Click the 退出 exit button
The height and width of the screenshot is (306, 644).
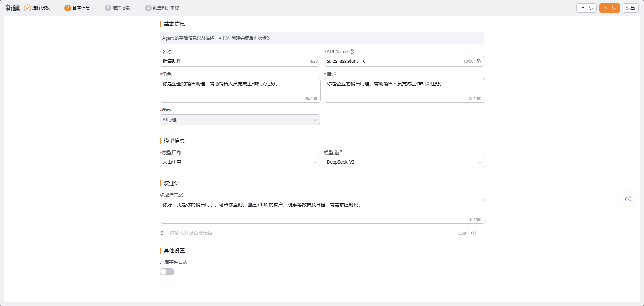point(630,8)
